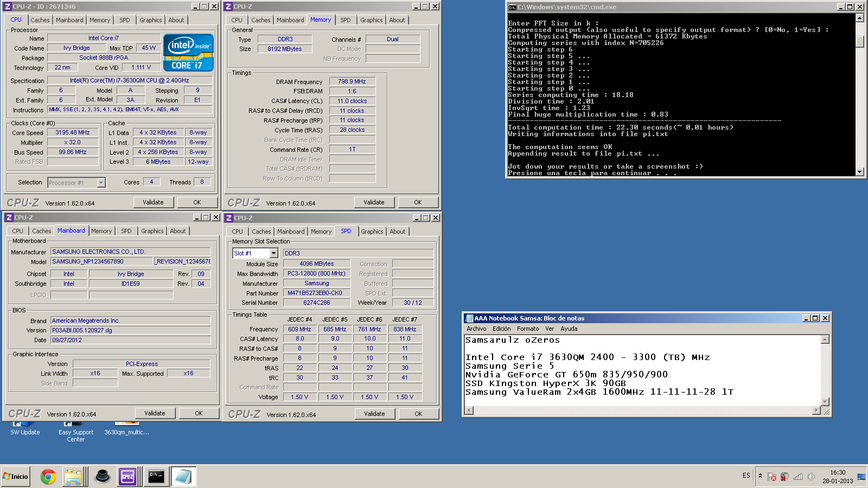This screenshot has width=868, height=488.
Task: Click title icon of CPU-Z Mainboard window
Action: (x=9, y=217)
